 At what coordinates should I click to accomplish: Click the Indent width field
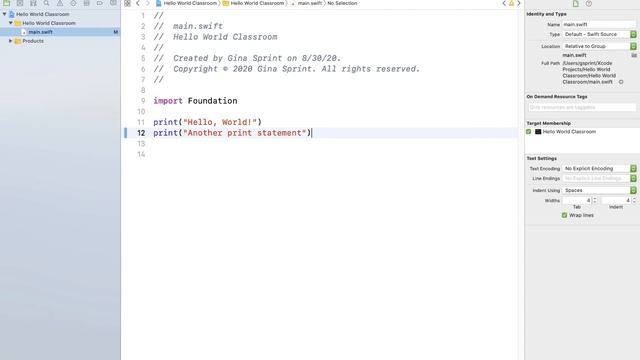coord(616,200)
